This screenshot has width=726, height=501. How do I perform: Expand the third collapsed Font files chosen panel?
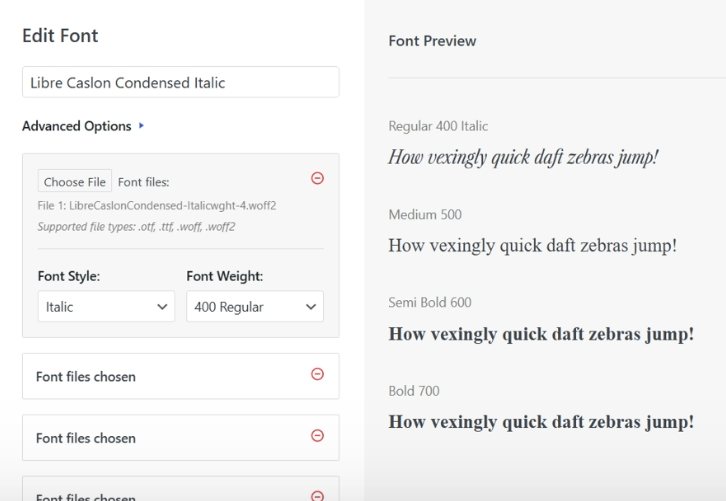86,496
